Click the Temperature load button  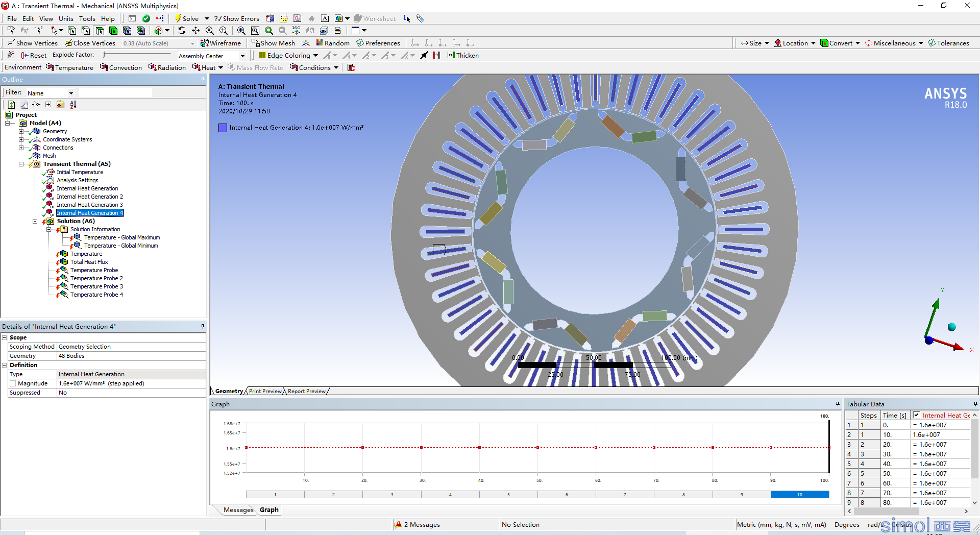[69, 67]
